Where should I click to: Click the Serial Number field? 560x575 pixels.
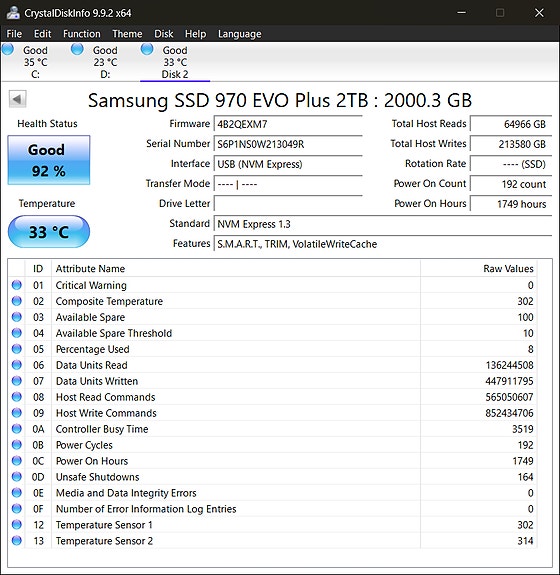288,144
